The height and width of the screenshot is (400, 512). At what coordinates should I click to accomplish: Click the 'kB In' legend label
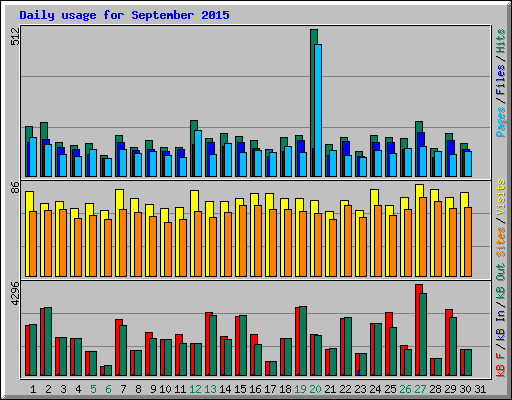point(501,326)
